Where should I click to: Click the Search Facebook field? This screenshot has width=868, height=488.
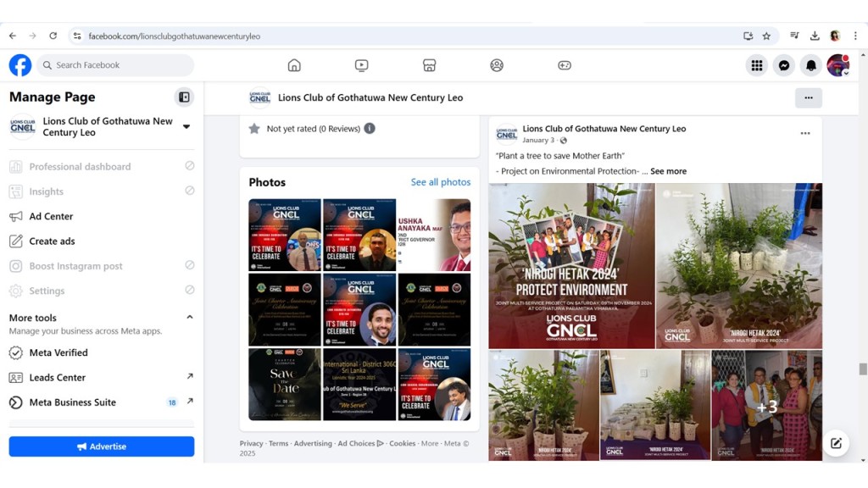(x=115, y=65)
